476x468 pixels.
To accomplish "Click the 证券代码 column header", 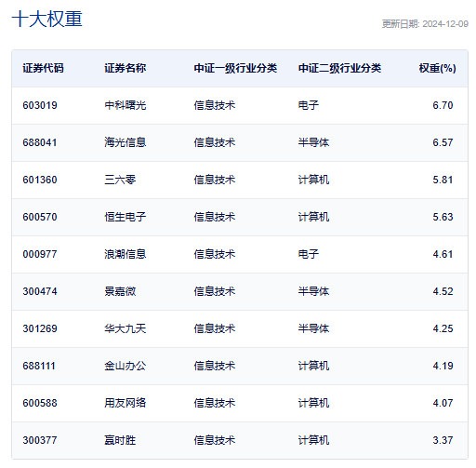I will [x=43, y=68].
